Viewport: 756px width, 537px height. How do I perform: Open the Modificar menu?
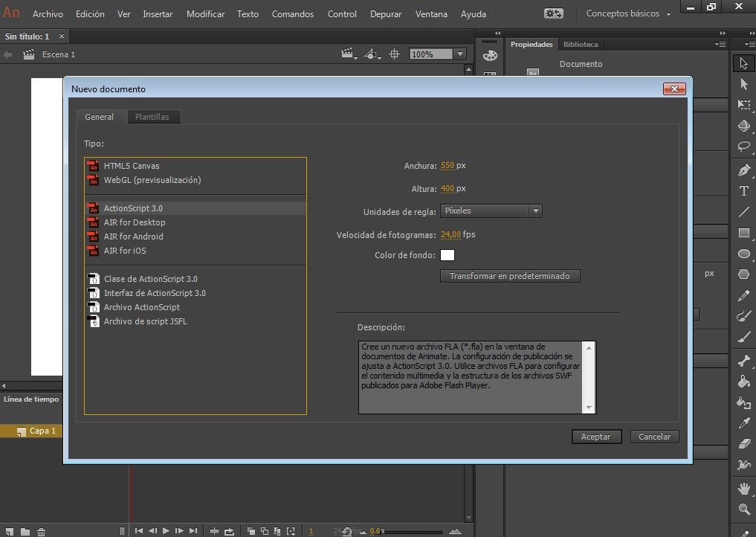(205, 14)
